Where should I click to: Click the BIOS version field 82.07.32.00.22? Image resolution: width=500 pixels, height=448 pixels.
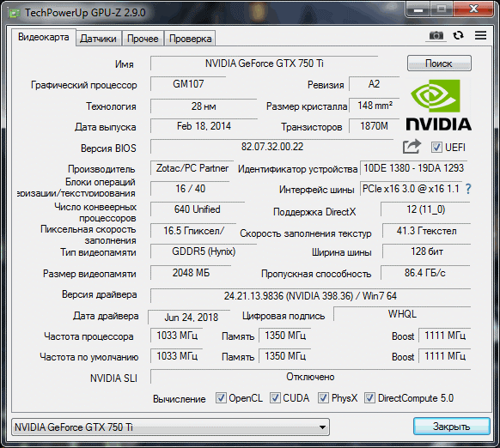[272, 147]
